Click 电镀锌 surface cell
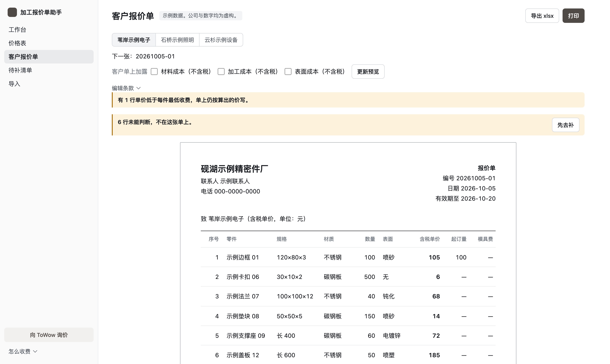 tap(392, 336)
